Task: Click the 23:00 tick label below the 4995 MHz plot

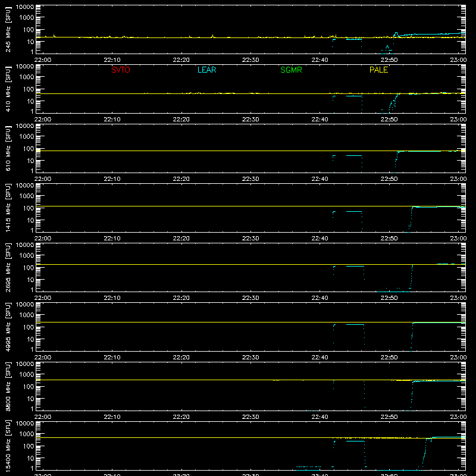Action: [x=458, y=358]
